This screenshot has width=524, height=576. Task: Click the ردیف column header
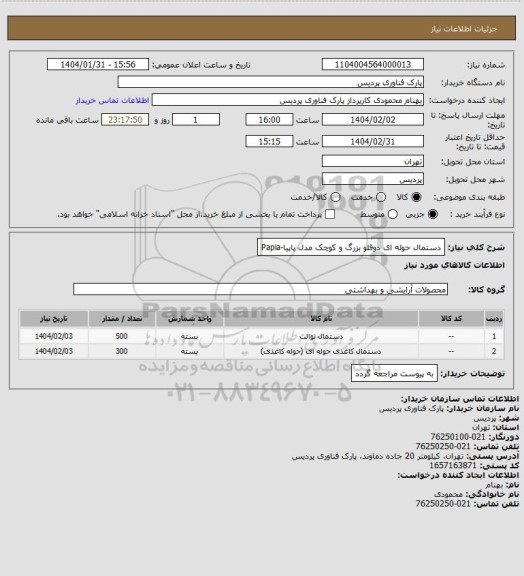(x=494, y=319)
